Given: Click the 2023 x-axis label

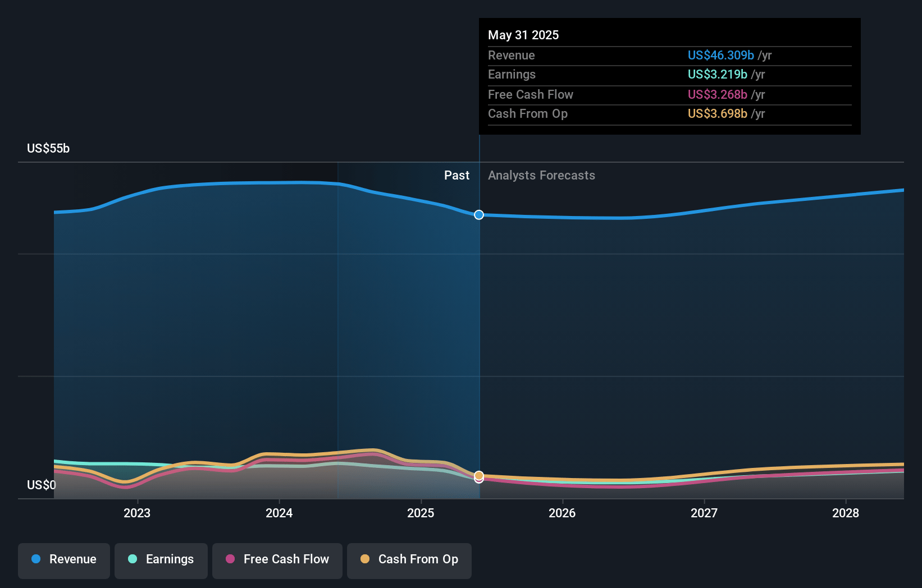Looking at the screenshot, I should [137, 513].
